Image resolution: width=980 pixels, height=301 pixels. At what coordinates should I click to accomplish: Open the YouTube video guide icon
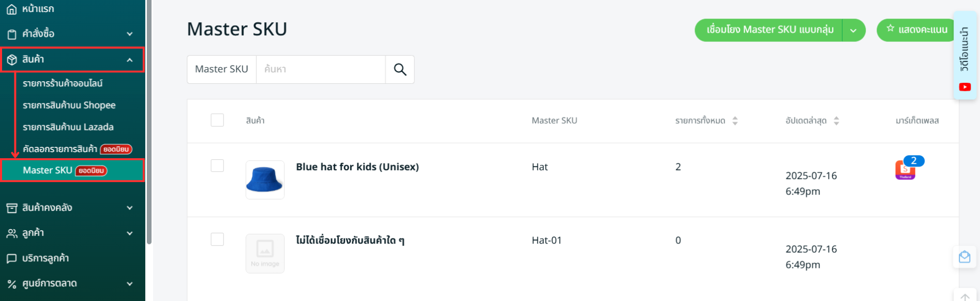964,87
